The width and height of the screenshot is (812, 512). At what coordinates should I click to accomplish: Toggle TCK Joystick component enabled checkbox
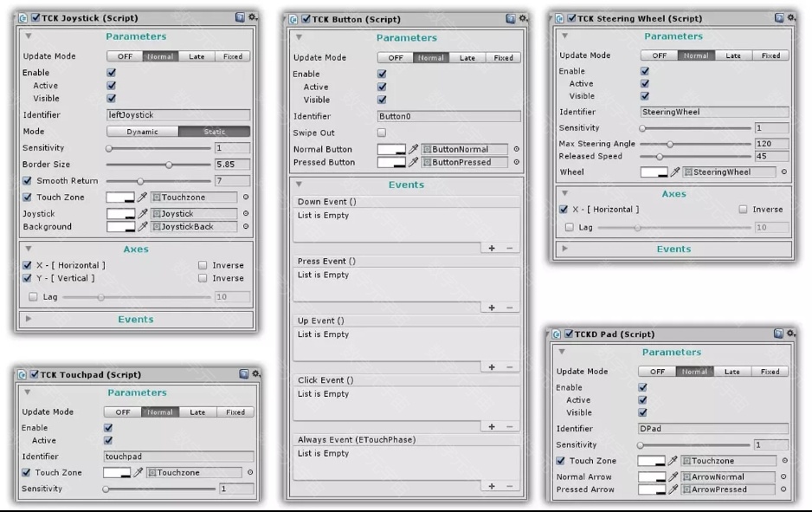tap(35, 17)
